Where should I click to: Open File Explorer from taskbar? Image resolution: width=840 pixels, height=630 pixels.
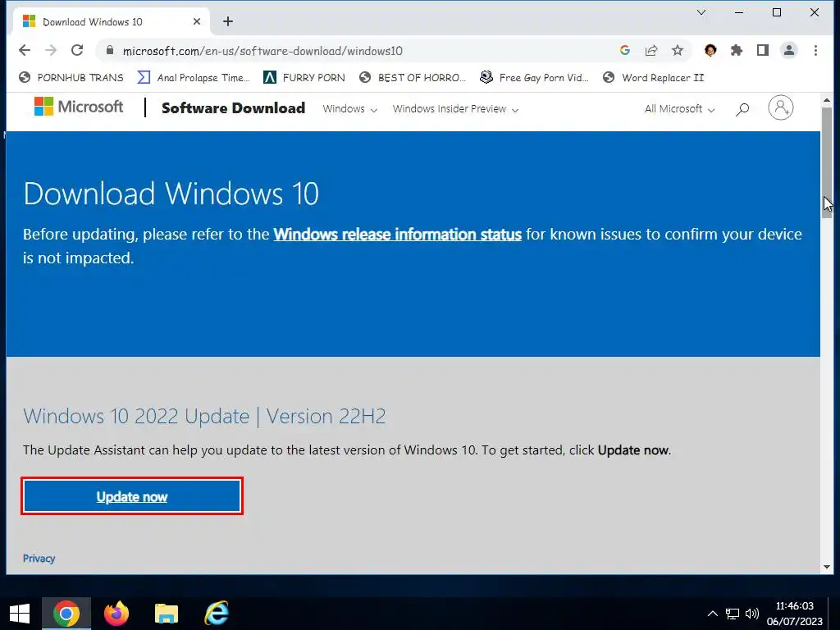[166, 614]
